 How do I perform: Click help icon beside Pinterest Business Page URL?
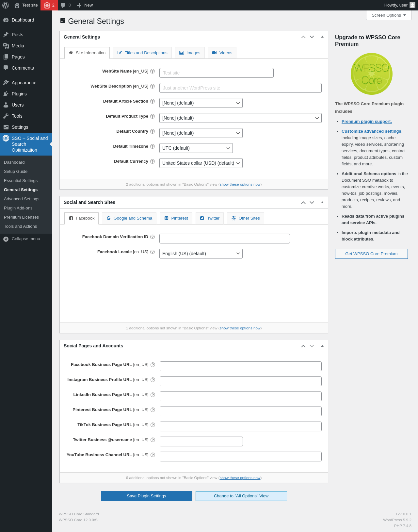pyautogui.click(x=153, y=410)
